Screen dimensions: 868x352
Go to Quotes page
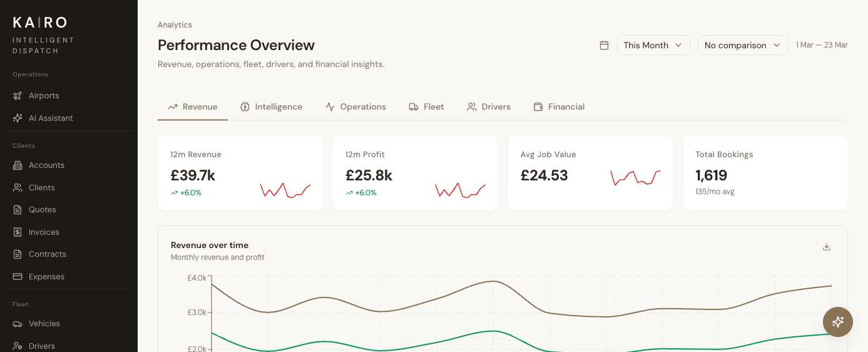point(69,210)
